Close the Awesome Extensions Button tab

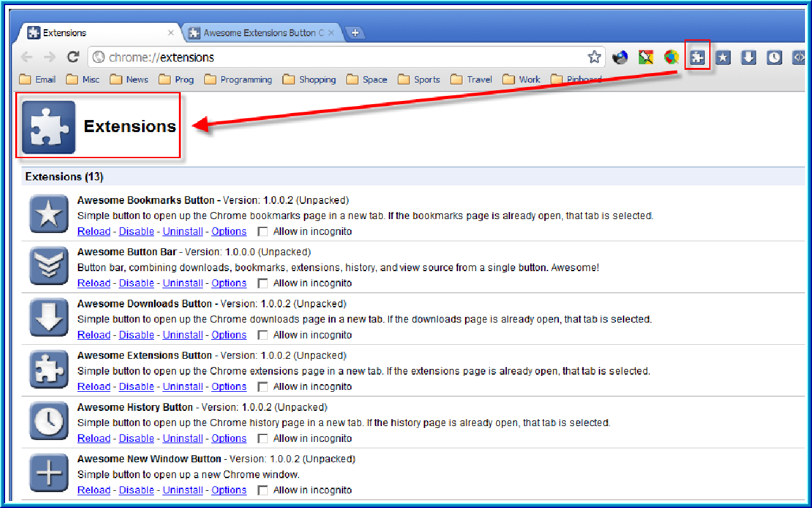pos(331,33)
